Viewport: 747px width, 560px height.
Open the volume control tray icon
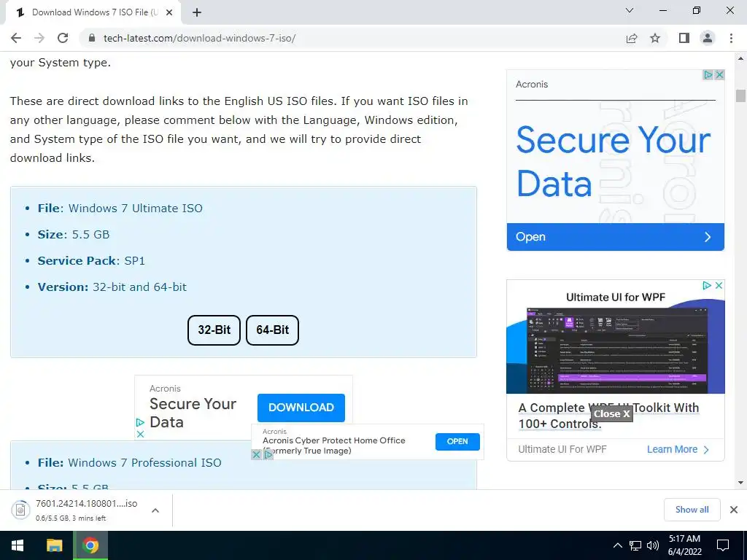pos(653,545)
